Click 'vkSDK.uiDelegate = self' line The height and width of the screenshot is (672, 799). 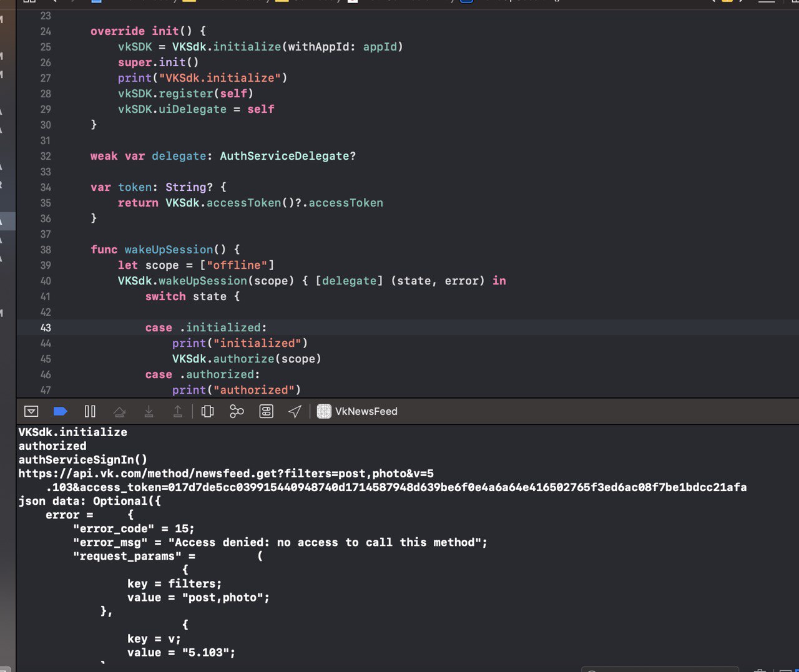(196, 109)
